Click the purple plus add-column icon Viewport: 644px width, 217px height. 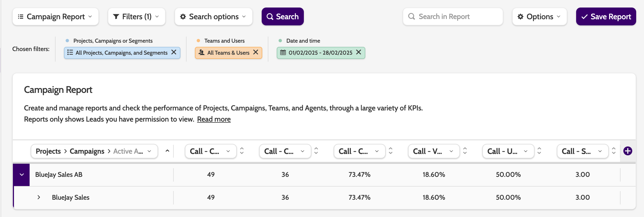pos(628,151)
